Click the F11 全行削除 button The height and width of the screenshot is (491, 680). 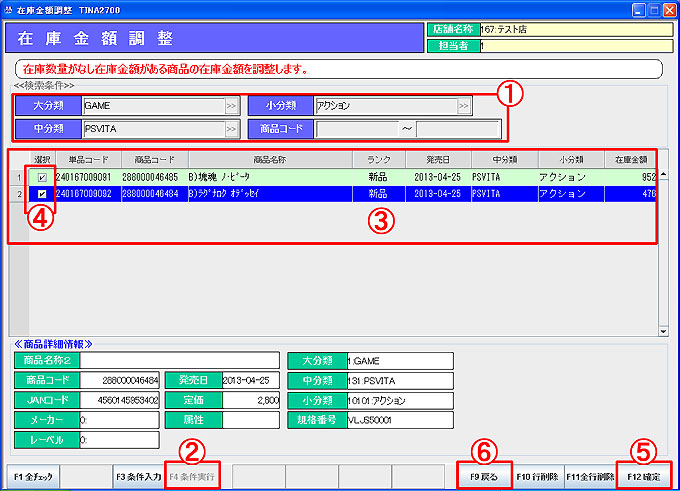point(589,476)
